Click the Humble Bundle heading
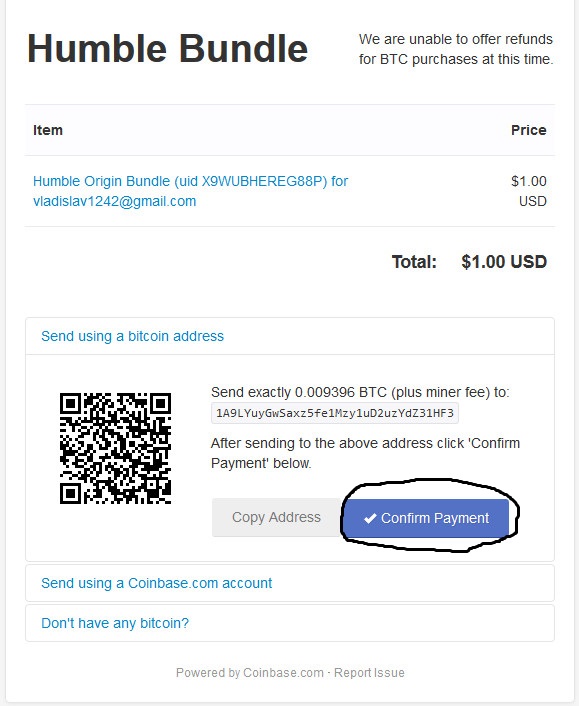This screenshot has width=579, height=706. point(167,49)
